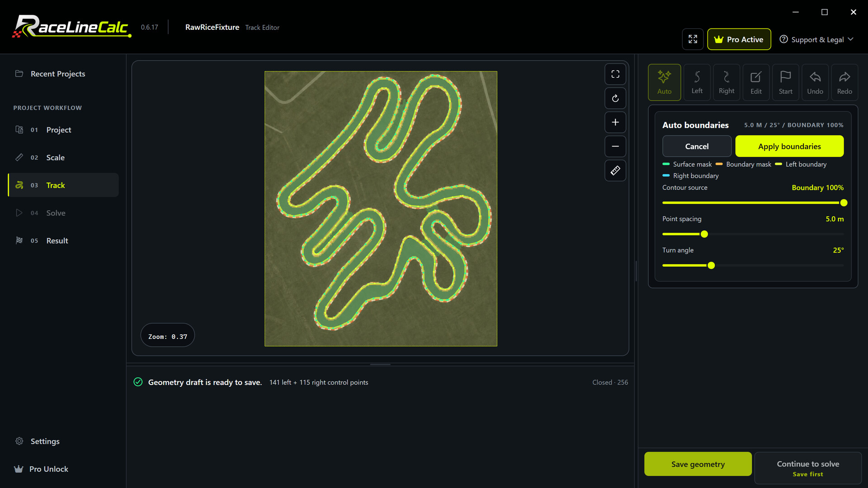Open the 03 Track workflow step
Image resolution: width=868 pixels, height=488 pixels.
click(x=63, y=185)
